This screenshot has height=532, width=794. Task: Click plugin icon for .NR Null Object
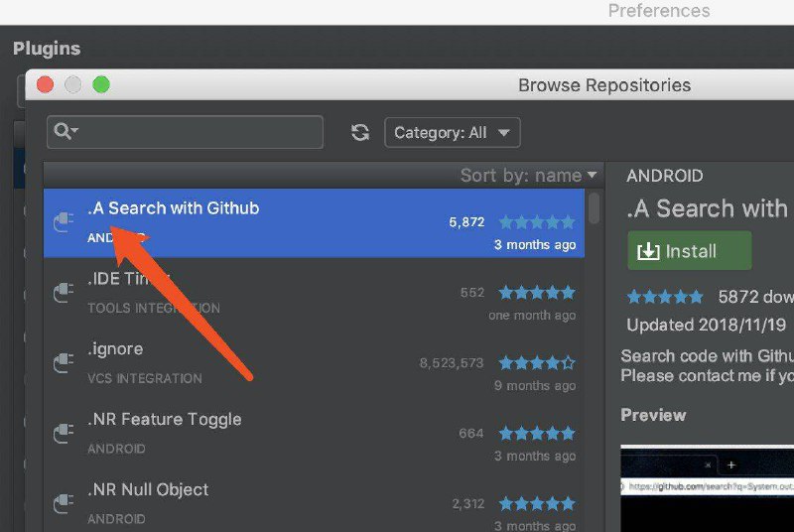tap(64, 503)
